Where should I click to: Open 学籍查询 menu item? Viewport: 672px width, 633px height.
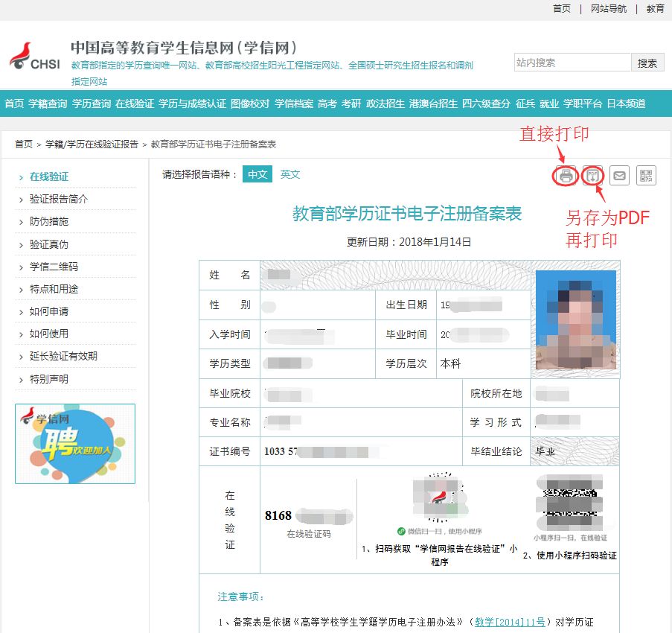48,104
